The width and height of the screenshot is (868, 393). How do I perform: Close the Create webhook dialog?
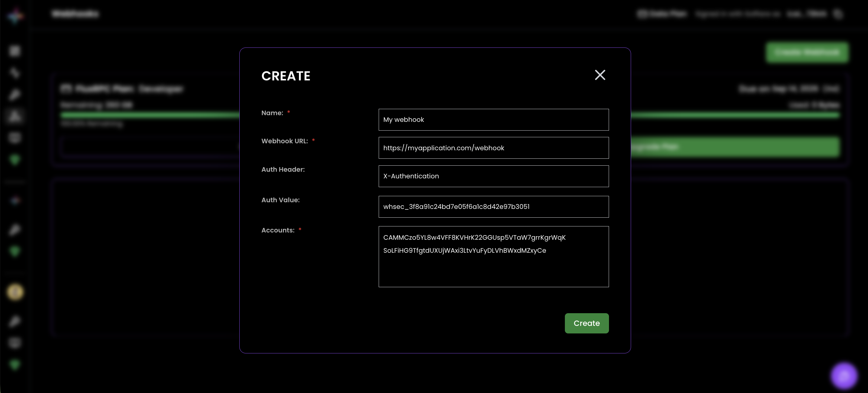pyautogui.click(x=600, y=75)
